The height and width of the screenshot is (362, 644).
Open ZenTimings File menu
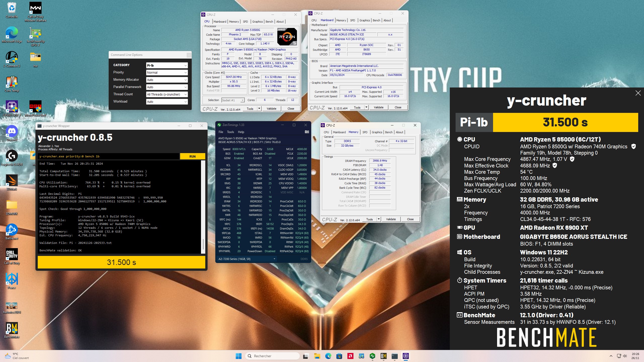tap(221, 132)
